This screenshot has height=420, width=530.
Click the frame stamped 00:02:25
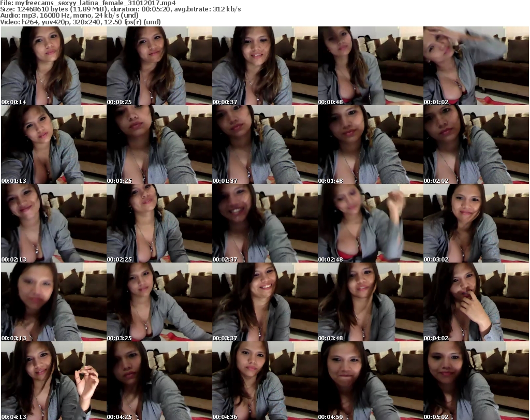(x=159, y=223)
